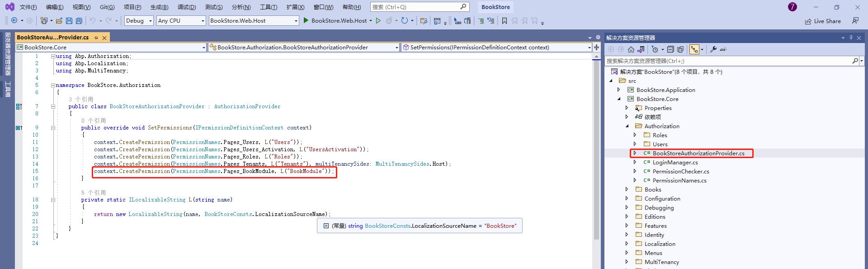Collapse the using directives outline toggle
Image resolution: width=868 pixels, height=269 pixels.
point(53,56)
